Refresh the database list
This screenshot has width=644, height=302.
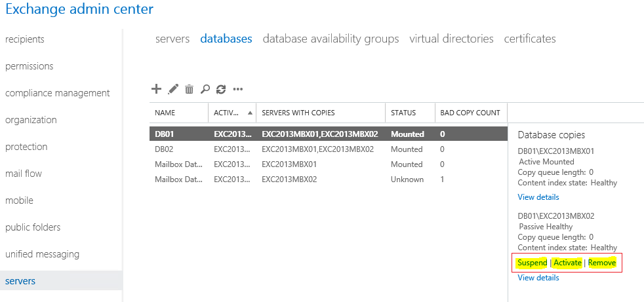click(221, 89)
